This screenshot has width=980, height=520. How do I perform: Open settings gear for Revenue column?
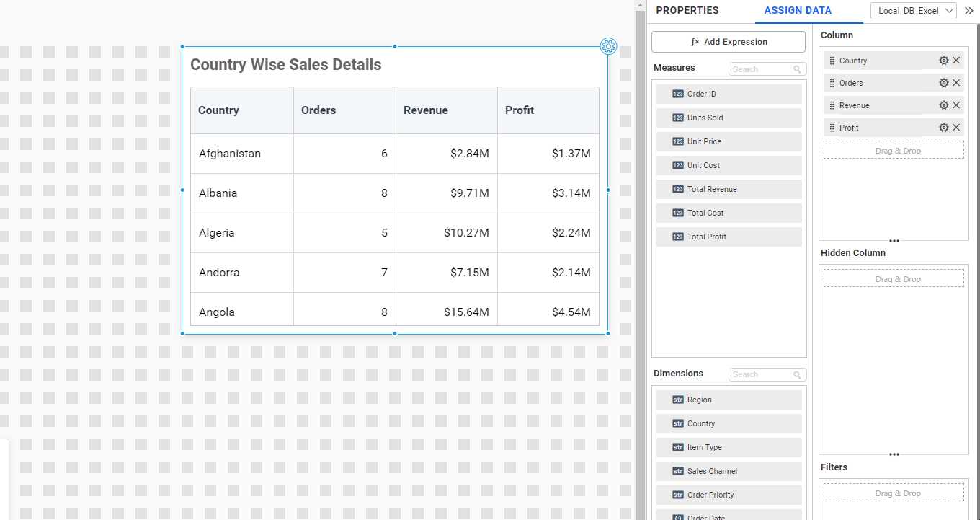943,106
